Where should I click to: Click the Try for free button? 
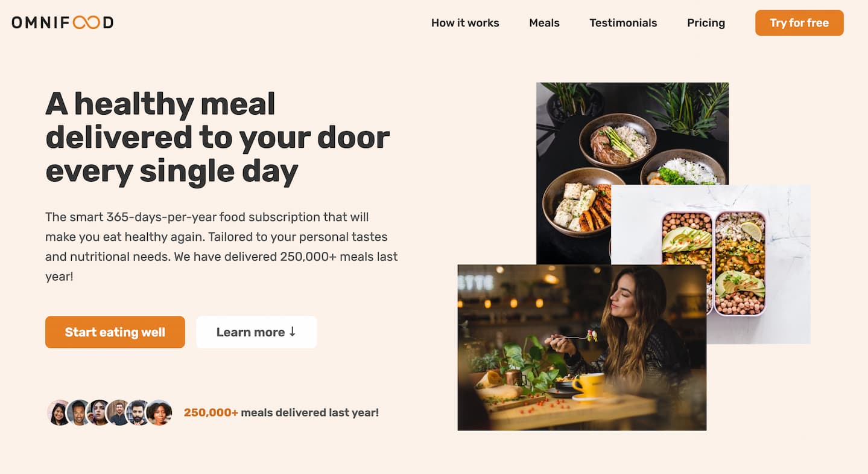click(x=799, y=23)
